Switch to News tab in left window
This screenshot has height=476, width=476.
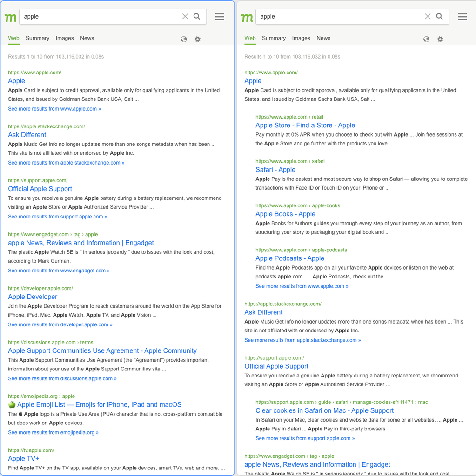pos(87,38)
